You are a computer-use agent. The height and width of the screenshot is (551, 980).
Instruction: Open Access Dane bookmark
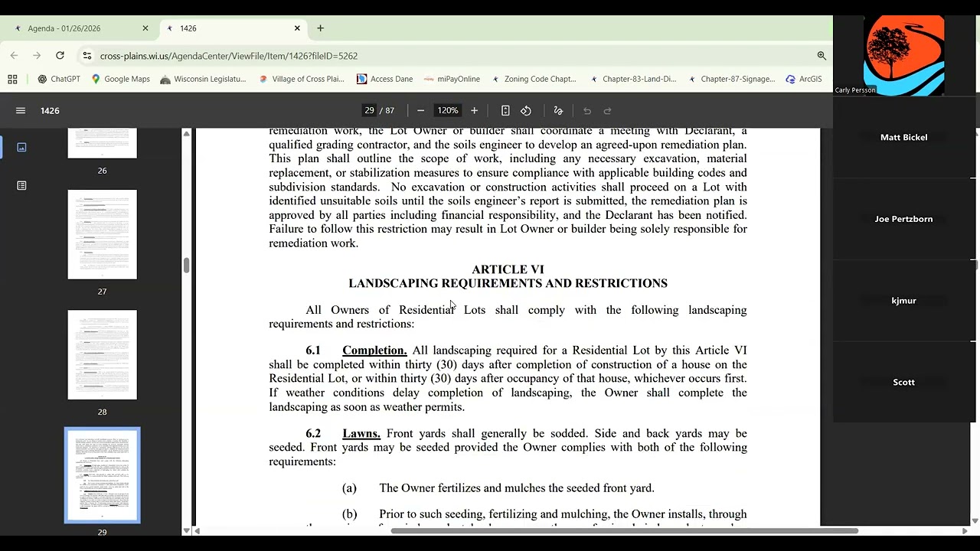pos(385,79)
